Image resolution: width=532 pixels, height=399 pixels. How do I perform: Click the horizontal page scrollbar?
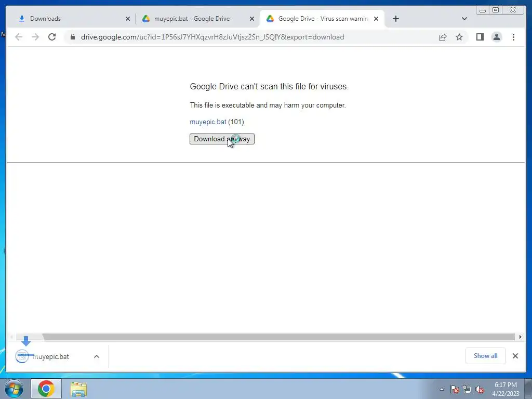pos(278,337)
